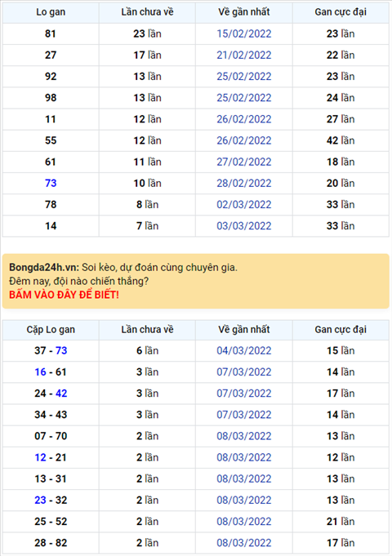Click the 15 lần cell for pair 37 - 73
392x556 pixels.
pos(341,351)
